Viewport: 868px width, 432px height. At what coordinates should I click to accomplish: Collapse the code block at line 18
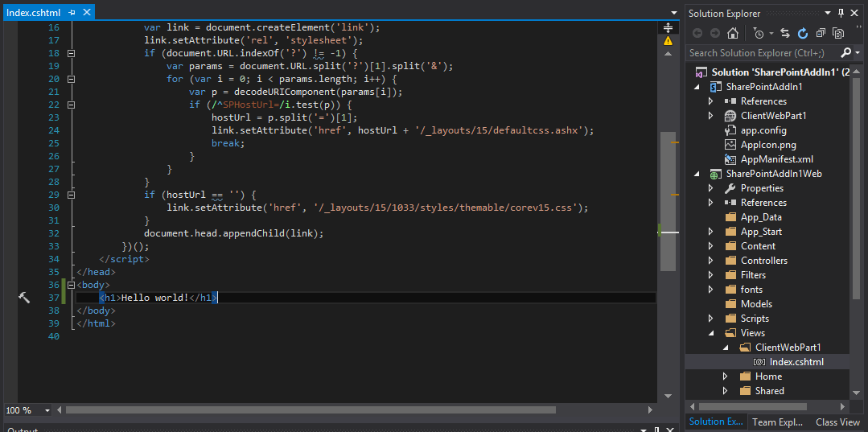click(70, 53)
